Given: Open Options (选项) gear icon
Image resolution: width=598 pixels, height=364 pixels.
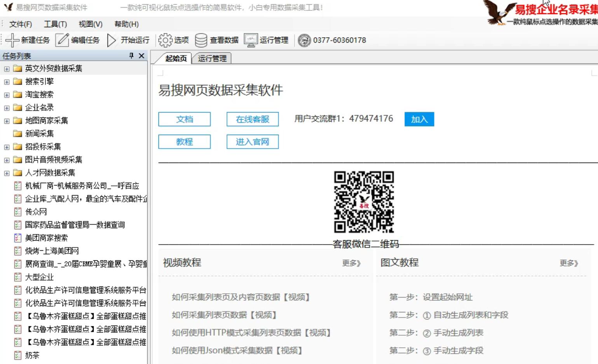Looking at the screenshot, I should coord(165,40).
